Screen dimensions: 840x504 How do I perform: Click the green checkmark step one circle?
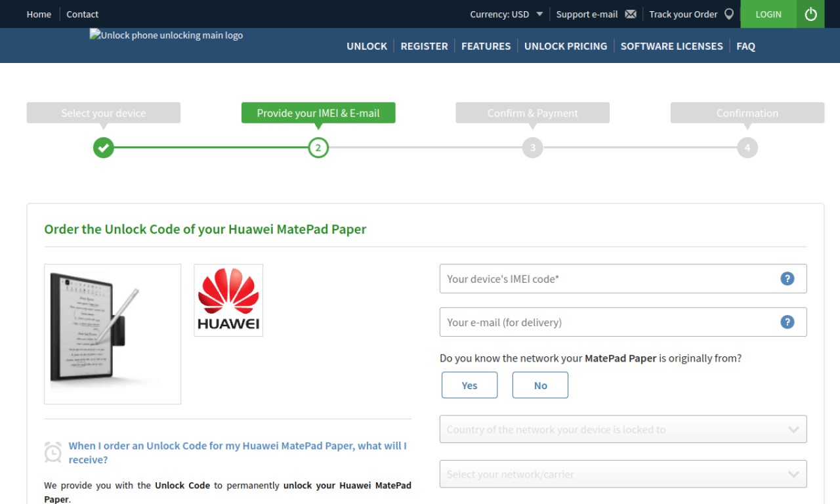pos(103,148)
